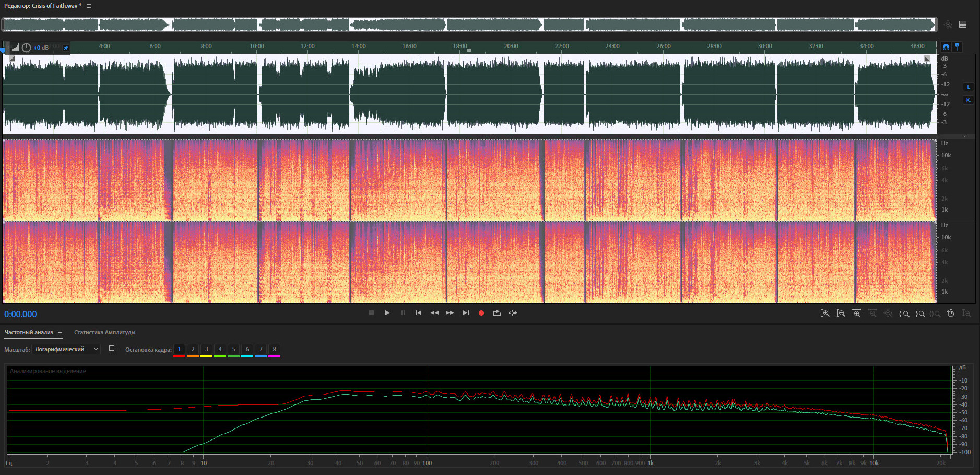Click hold frame button 8
Screen dimensions: 980x475
pyautogui.click(x=274, y=350)
